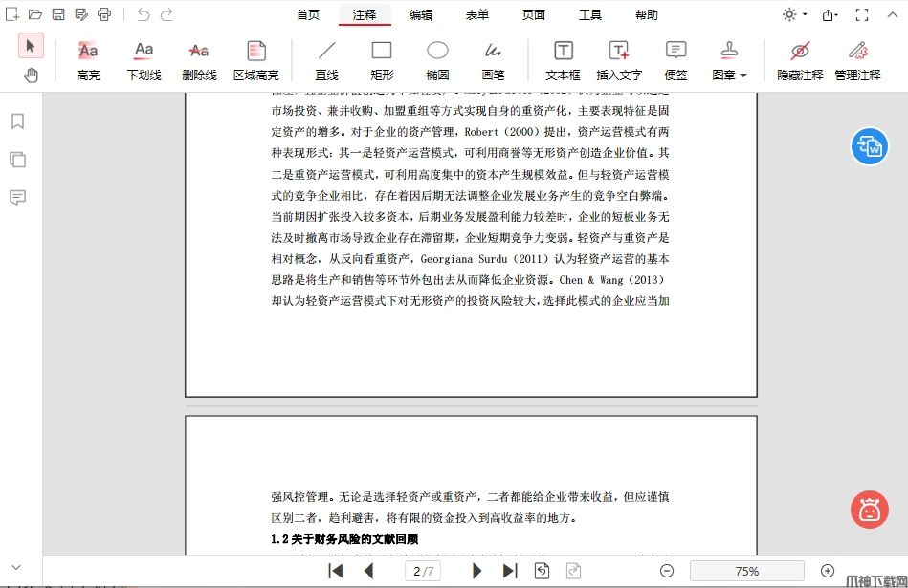The image size is (908, 588).
Task: Insert a 便签 sticky note
Action: [675, 58]
